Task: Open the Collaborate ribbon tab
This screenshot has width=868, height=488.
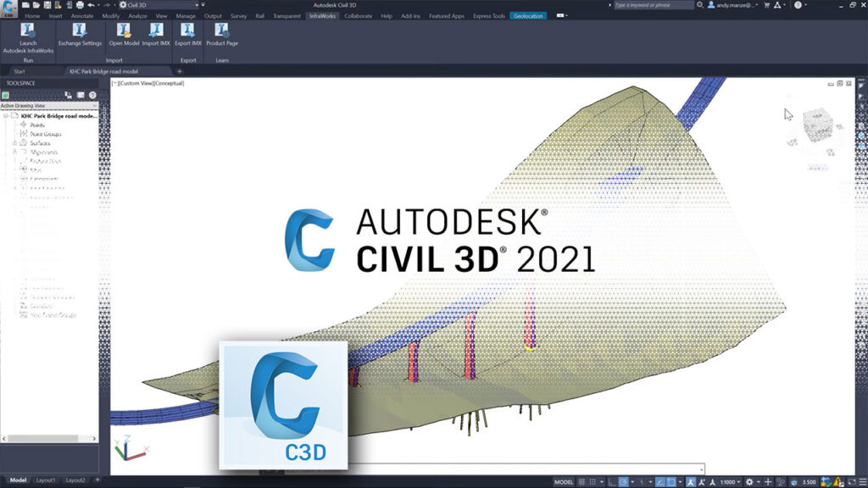Action: [359, 16]
